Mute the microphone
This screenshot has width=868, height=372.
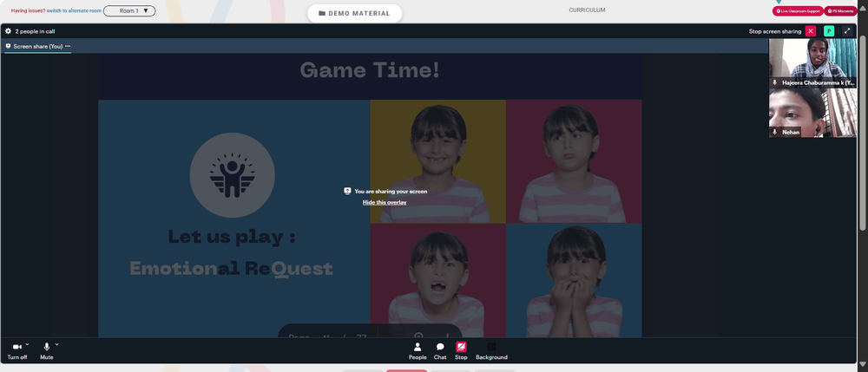tap(47, 351)
